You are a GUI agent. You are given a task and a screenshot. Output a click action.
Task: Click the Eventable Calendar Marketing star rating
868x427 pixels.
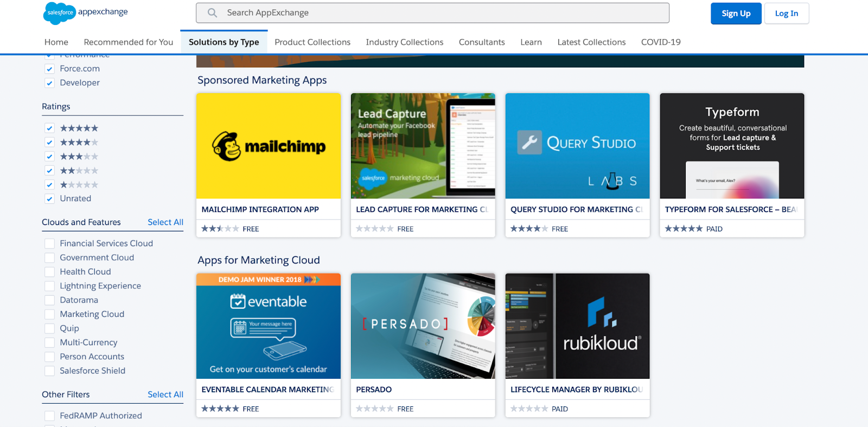(x=220, y=409)
